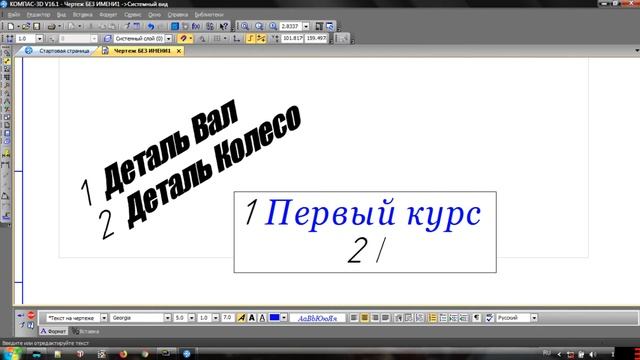Image resolution: width=640 pixels, height=360 pixels.
Task: Close the Чертеж БЕЗ ИМЕНИ1 tab
Action: (x=178, y=51)
